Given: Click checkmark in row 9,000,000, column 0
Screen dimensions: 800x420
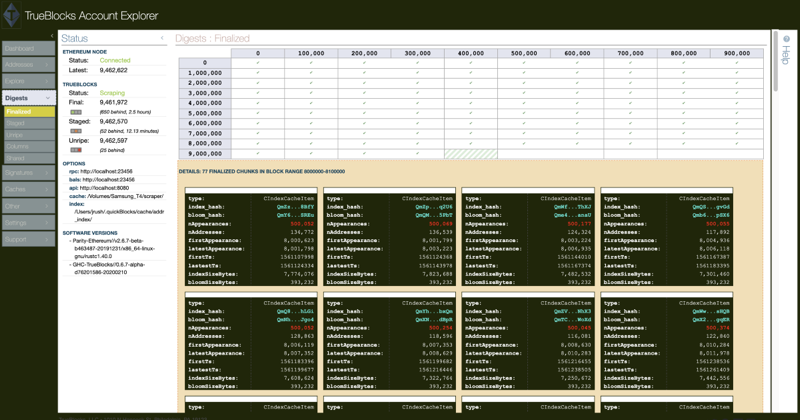Looking at the screenshot, I should (258, 153).
